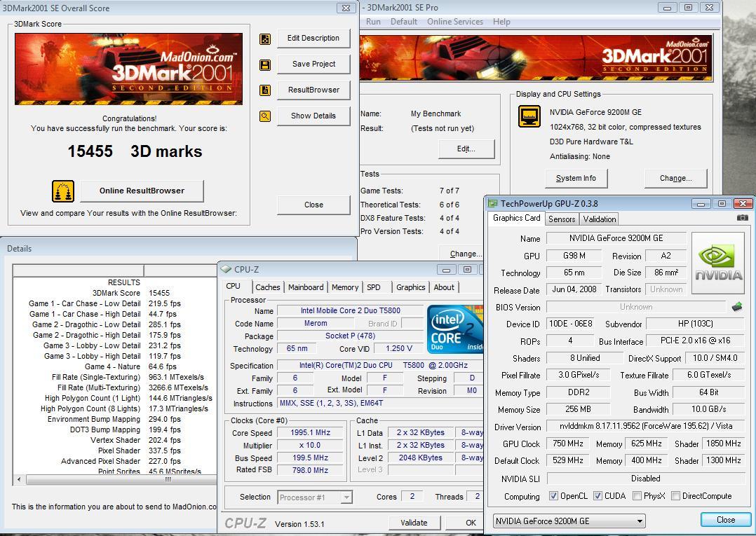The image size is (756, 536).
Task: Click the Edit Description button
Action: coord(313,39)
